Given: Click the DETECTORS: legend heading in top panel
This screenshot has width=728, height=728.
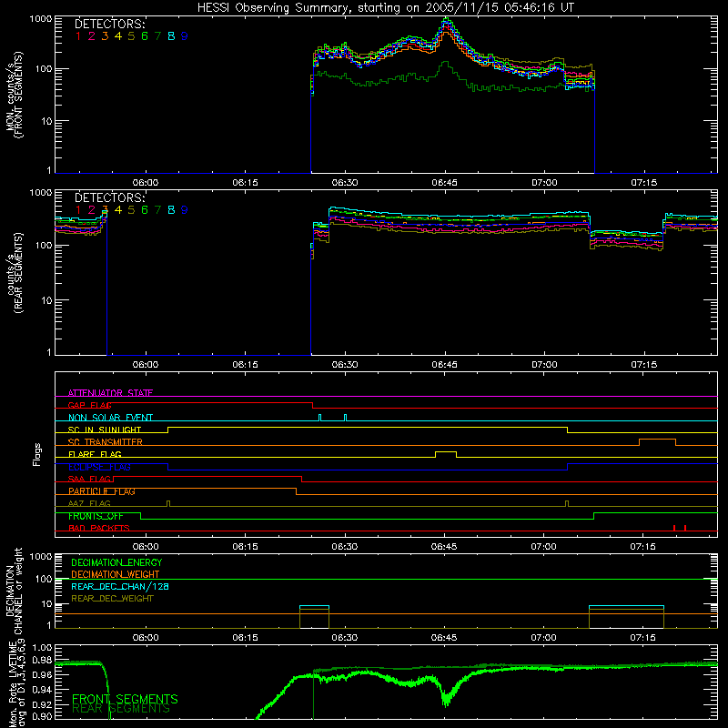Looking at the screenshot, I should coord(109,25).
